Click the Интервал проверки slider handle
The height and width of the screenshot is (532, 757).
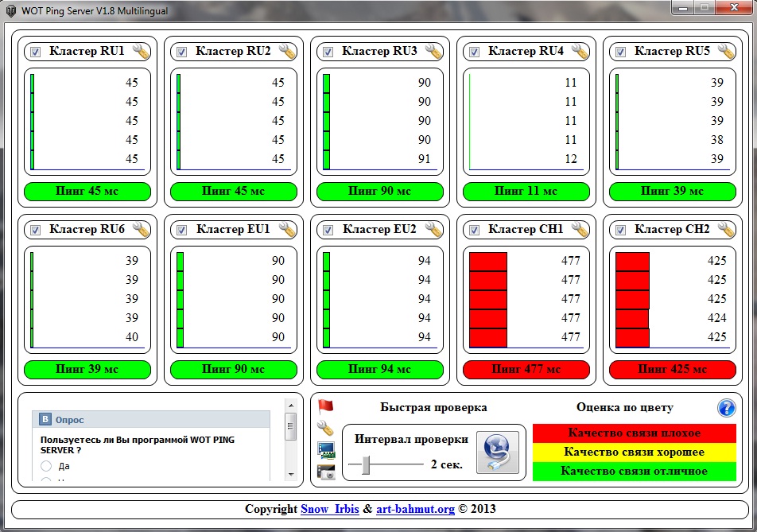pyautogui.click(x=366, y=464)
